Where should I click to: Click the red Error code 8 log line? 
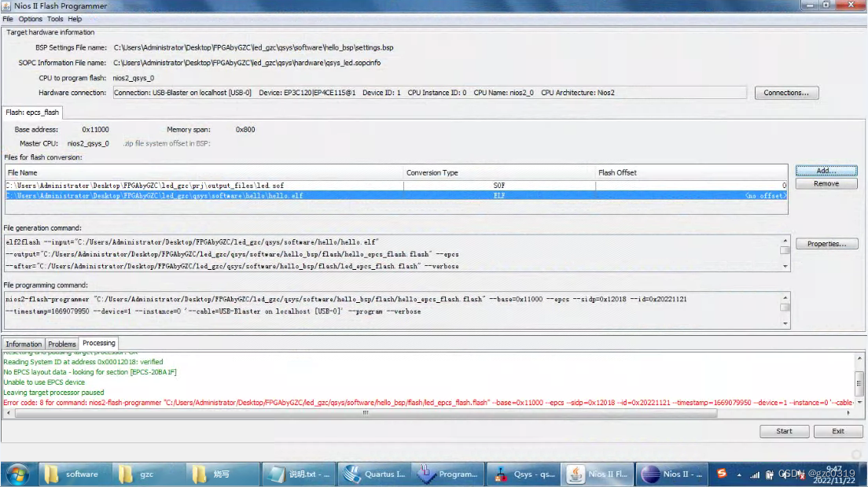click(428, 403)
